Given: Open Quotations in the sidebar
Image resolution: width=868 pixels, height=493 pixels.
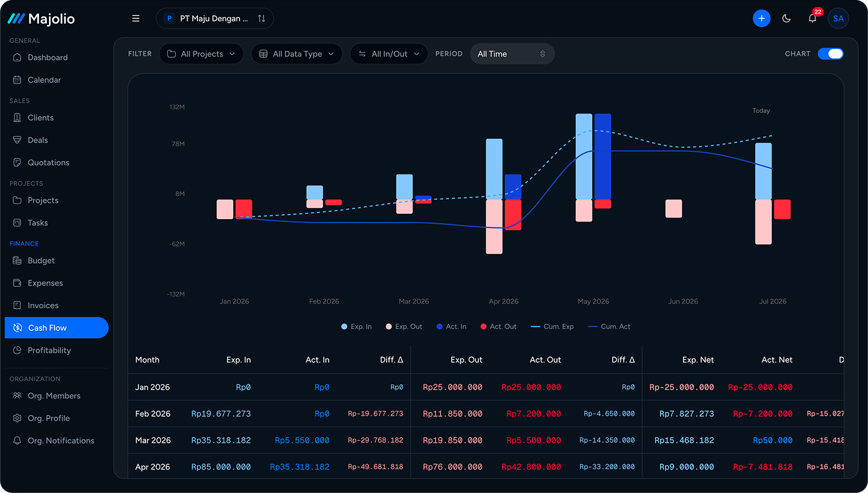Looking at the screenshot, I should coord(57,163).
